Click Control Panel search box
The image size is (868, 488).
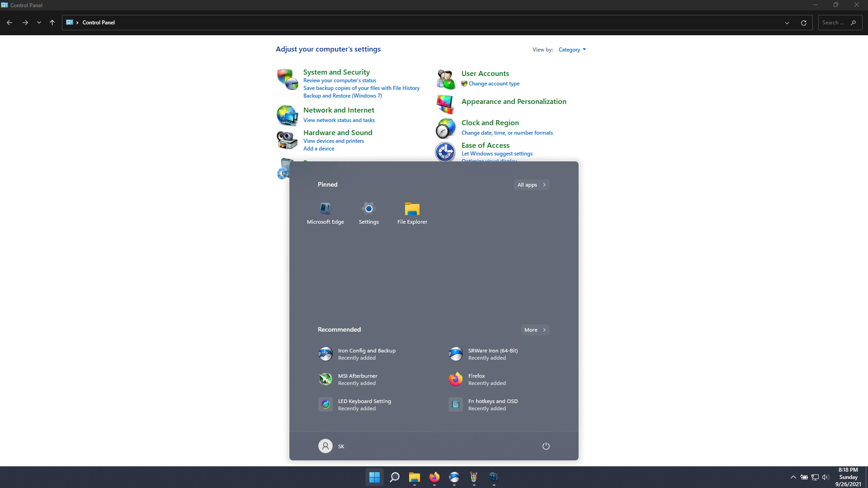click(x=840, y=23)
